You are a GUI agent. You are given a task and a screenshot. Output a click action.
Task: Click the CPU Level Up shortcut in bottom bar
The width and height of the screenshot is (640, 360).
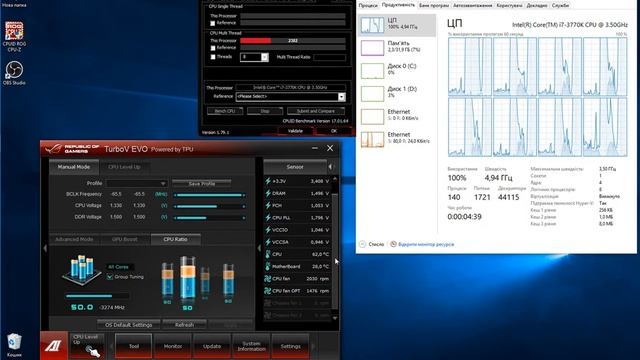[87, 346]
